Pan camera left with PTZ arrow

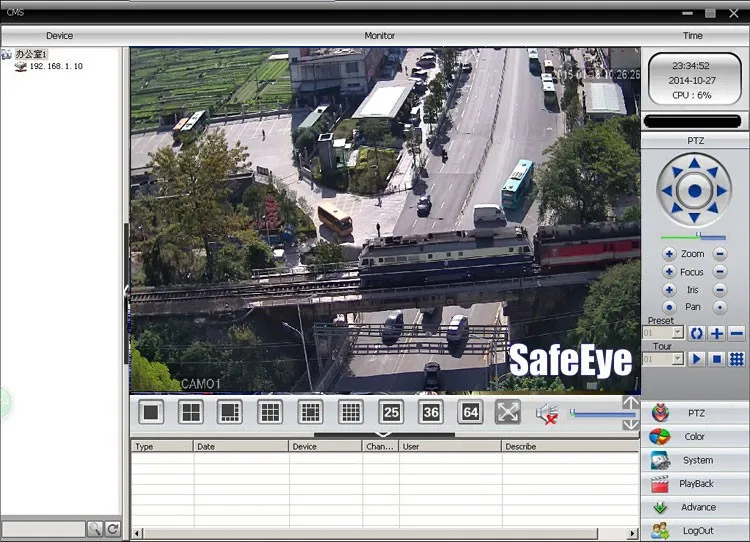667,191
